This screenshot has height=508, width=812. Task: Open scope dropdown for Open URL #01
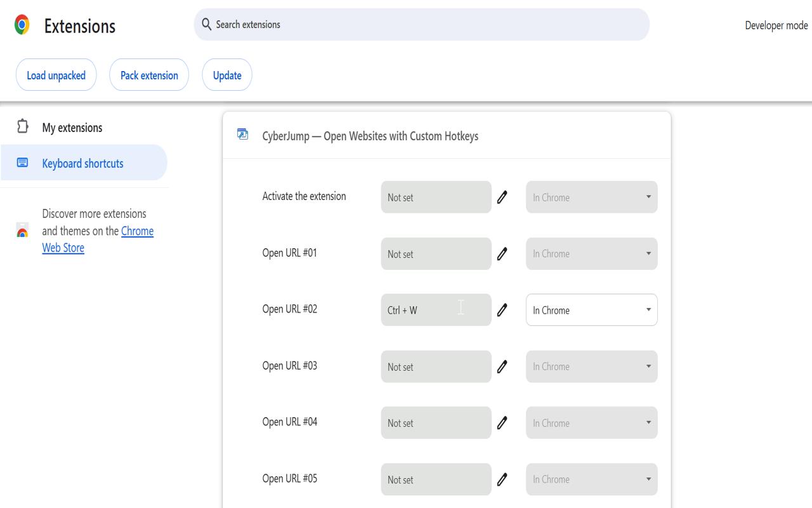592,253
